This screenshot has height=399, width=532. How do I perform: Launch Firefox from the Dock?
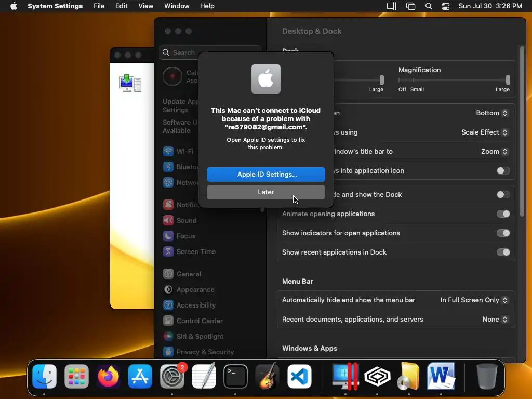point(108,376)
